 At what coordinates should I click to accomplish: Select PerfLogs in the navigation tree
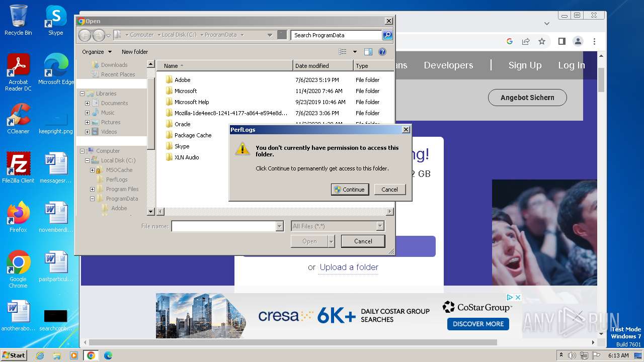coord(117,179)
